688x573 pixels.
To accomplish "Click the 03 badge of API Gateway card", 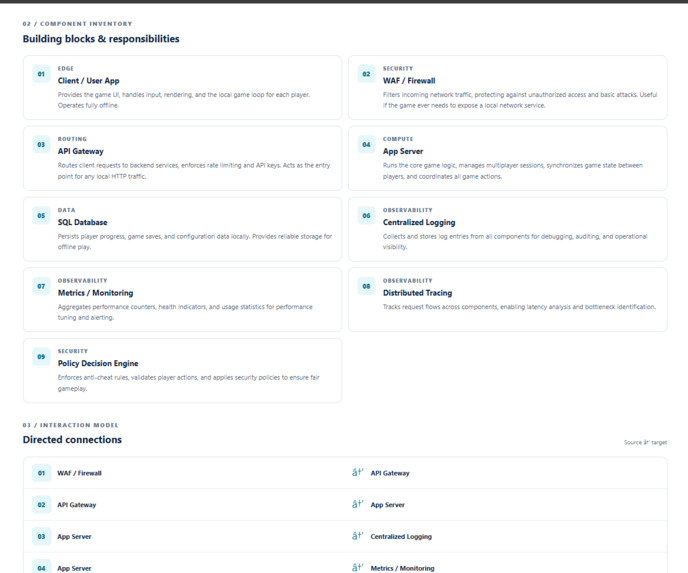I will click(x=41, y=144).
